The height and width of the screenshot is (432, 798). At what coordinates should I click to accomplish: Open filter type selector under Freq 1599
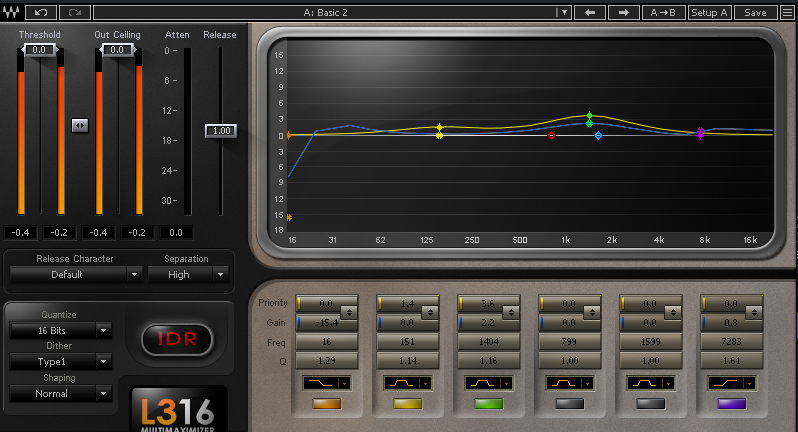point(650,383)
